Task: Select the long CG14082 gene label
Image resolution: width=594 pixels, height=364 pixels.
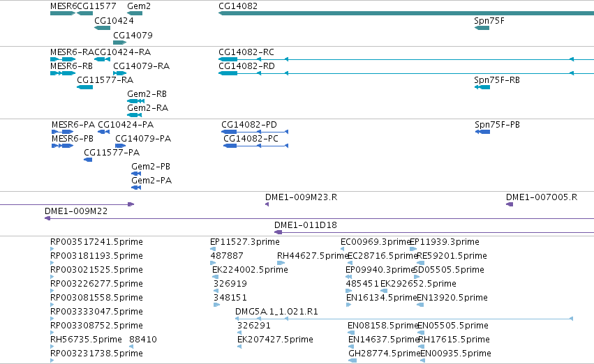Action: [x=238, y=6]
